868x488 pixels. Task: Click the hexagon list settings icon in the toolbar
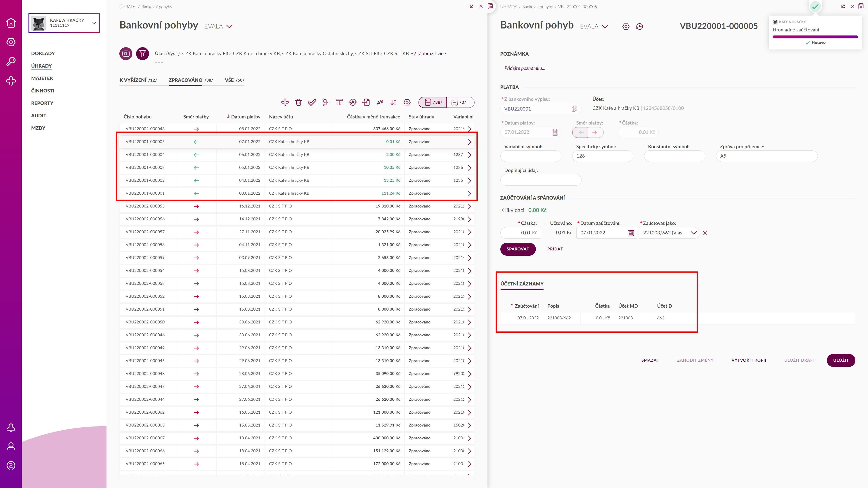click(x=407, y=102)
